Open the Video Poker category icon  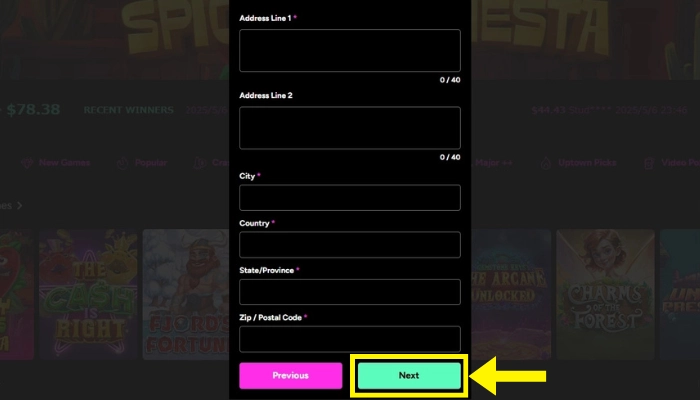click(x=649, y=163)
